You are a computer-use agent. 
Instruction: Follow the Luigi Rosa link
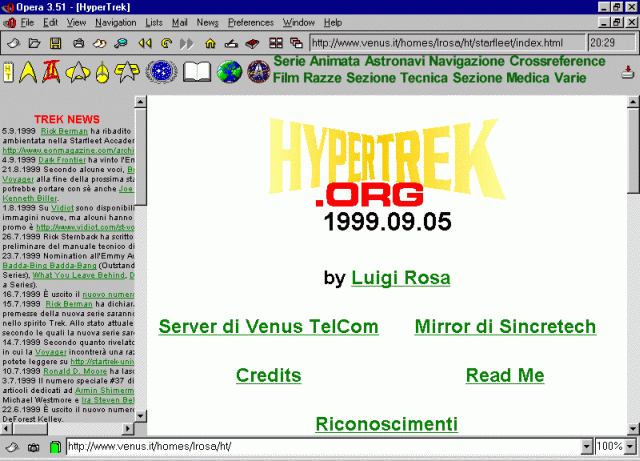(x=400, y=278)
